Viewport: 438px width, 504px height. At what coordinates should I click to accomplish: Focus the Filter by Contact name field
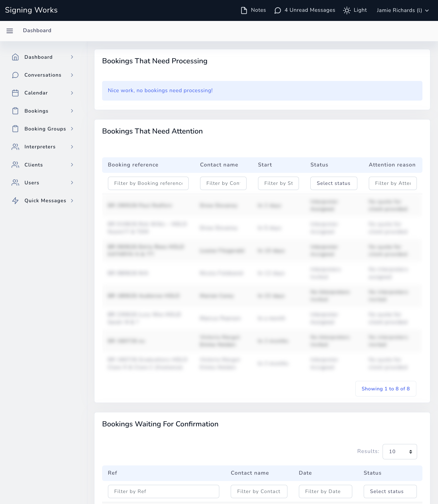click(x=223, y=183)
